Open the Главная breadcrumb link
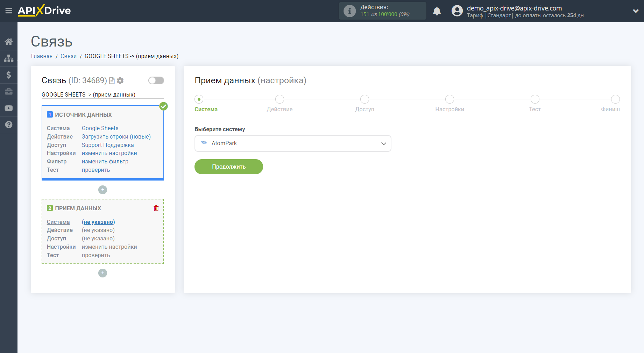This screenshot has width=644, height=353. (x=42, y=56)
